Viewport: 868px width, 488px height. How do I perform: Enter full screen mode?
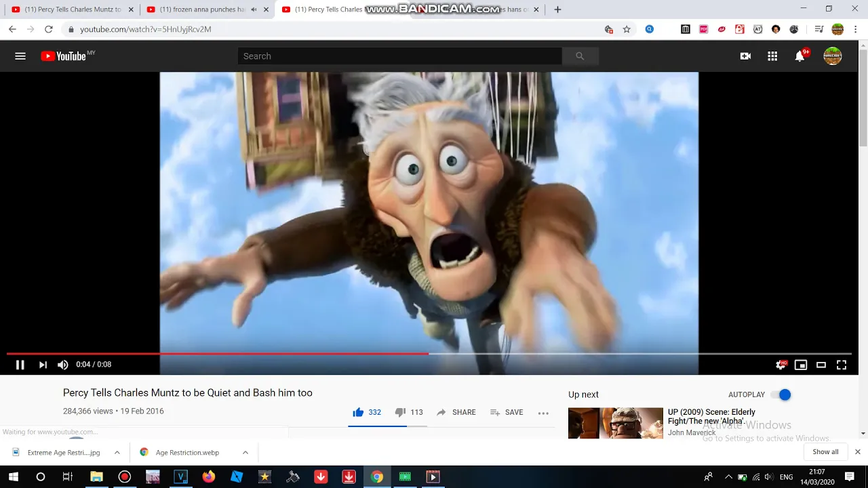pos(842,365)
